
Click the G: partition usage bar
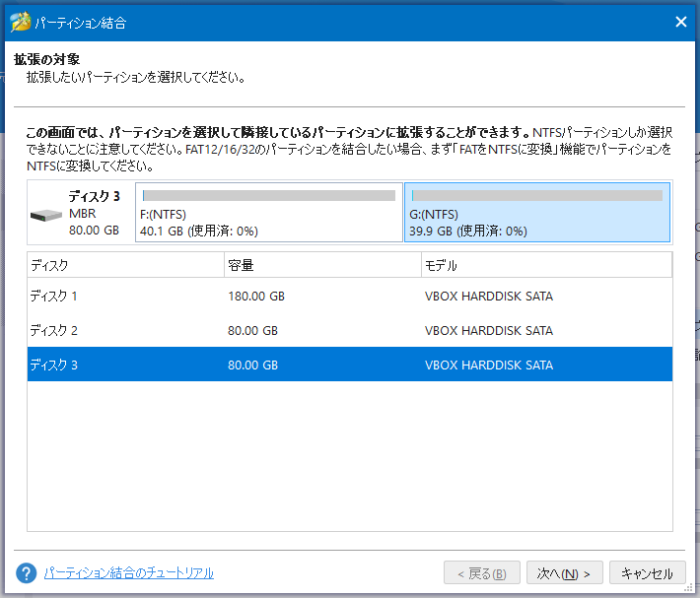537,196
